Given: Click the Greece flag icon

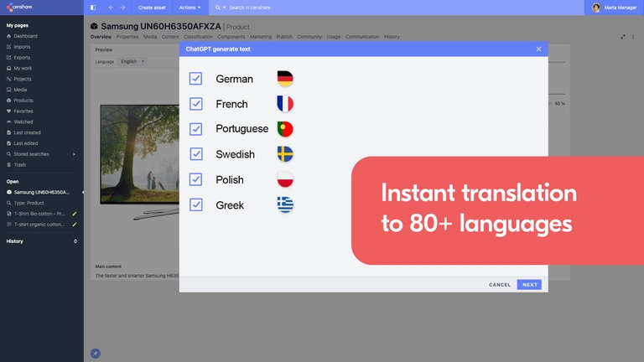Looking at the screenshot, I should (285, 204).
